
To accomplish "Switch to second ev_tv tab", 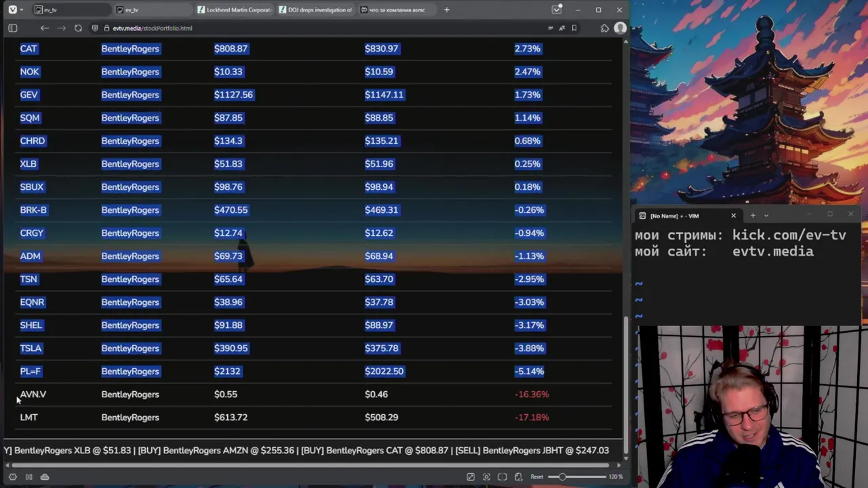I will click(152, 9).
